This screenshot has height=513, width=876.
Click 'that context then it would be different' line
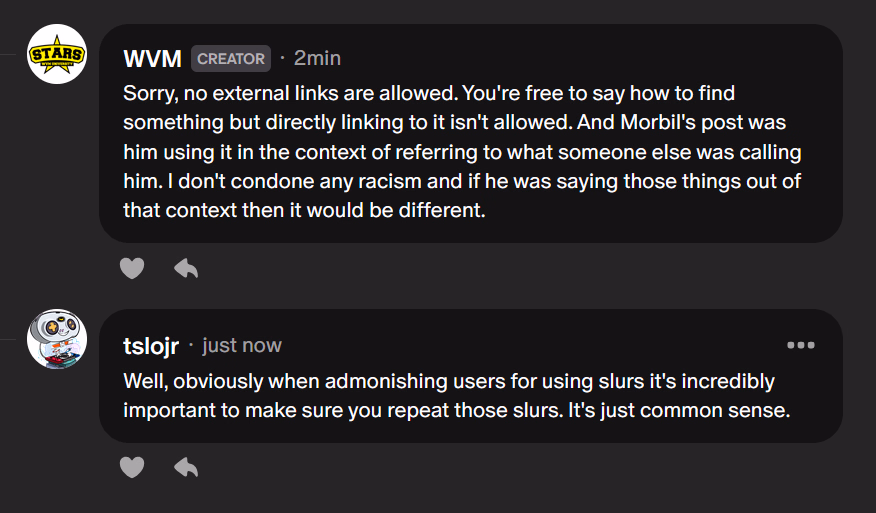[x=304, y=210]
